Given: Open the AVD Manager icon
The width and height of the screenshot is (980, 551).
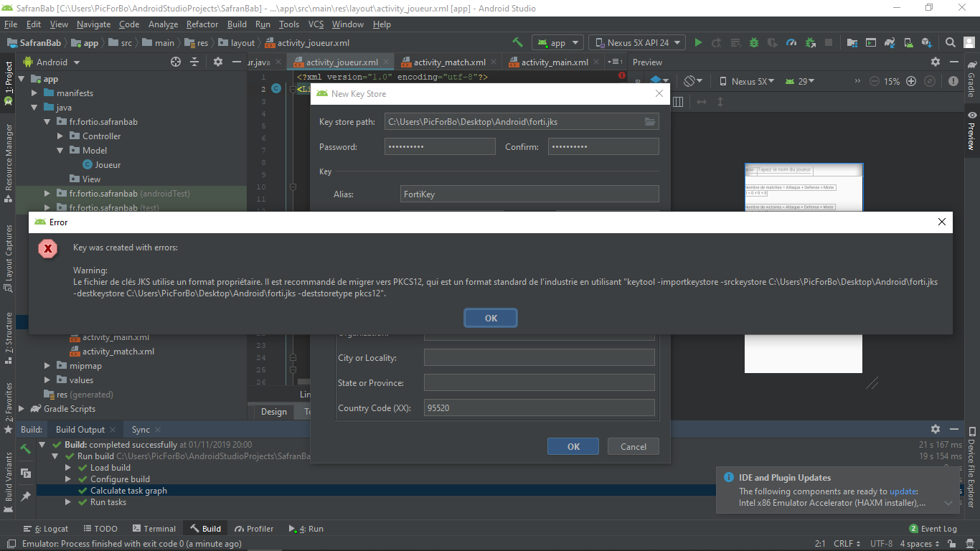Looking at the screenshot, I should click(x=908, y=42).
